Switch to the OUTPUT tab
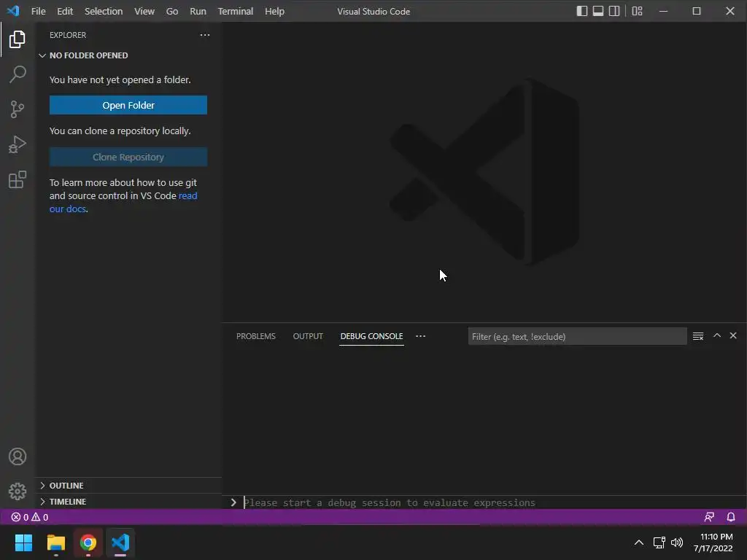The image size is (747, 560). tap(308, 336)
